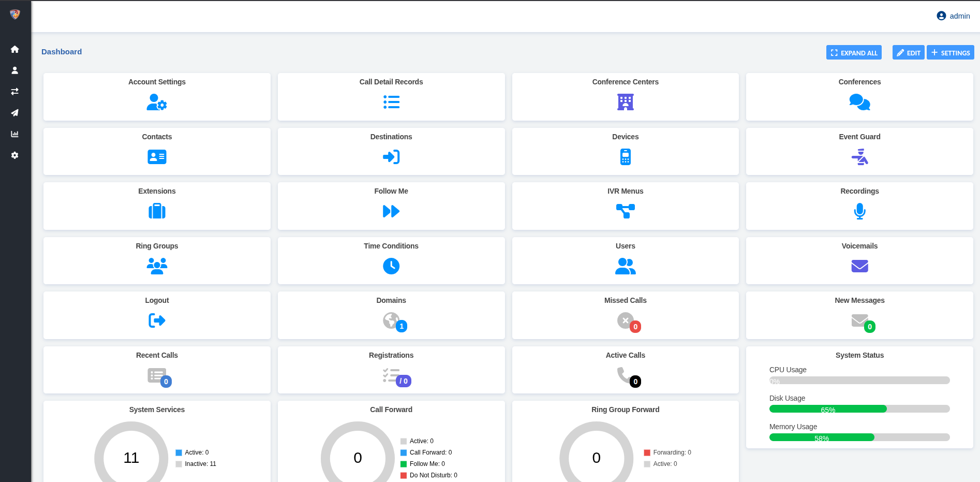
Task: Open the admin user account dropdown
Action: click(953, 16)
